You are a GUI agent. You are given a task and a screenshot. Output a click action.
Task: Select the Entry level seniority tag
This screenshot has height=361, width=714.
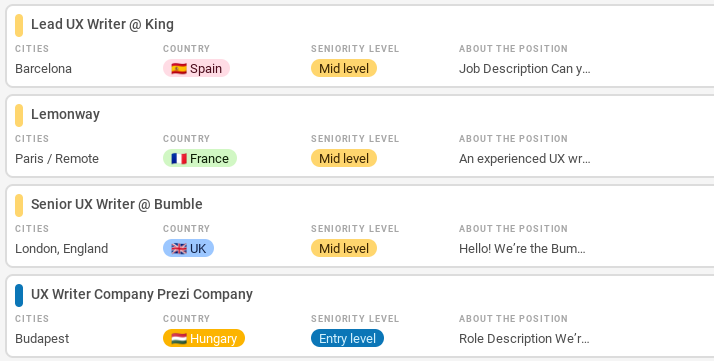coord(347,339)
